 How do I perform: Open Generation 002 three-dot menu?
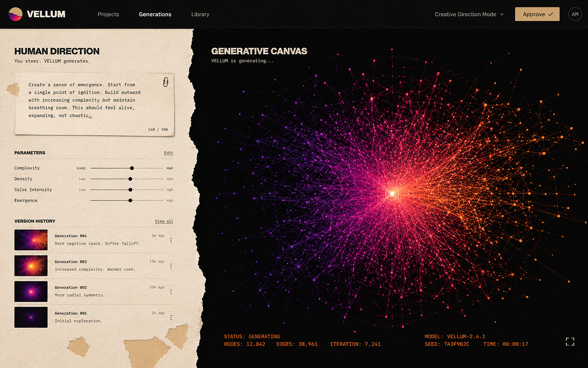click(x=171, y=292)
